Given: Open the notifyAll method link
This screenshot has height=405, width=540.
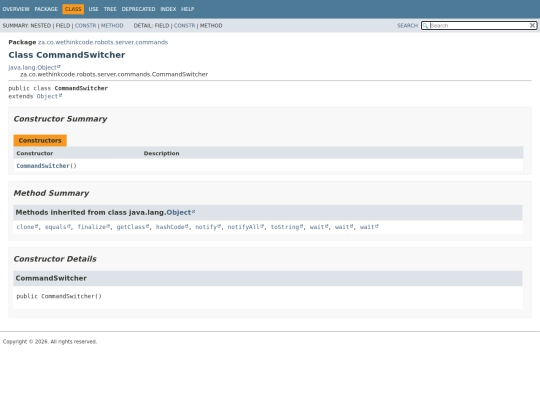Looking at the screenshot, I should pos(245,227).
